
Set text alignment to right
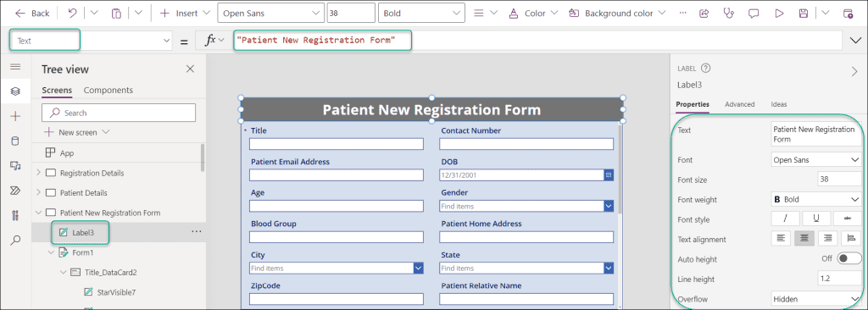pyautogui.click(x=827, y=239)
